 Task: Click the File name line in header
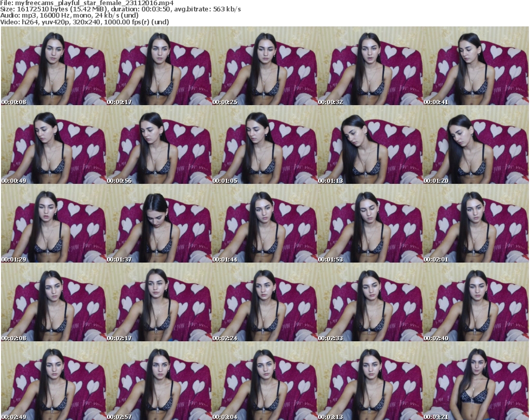pos(87,3)
